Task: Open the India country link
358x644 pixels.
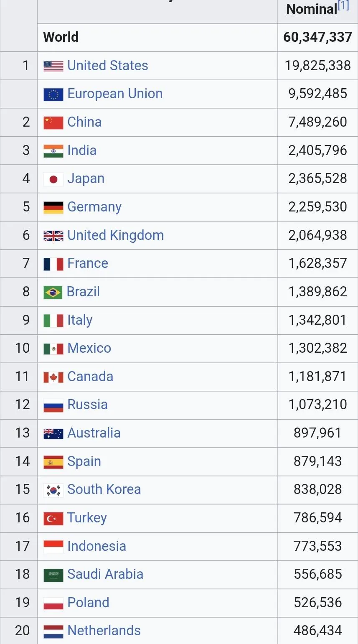Action: 82,150
